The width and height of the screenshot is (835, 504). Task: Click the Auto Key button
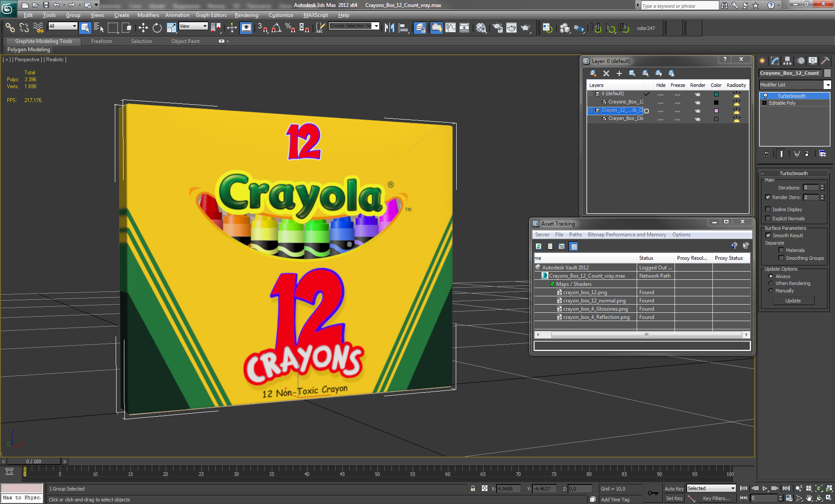674,489
